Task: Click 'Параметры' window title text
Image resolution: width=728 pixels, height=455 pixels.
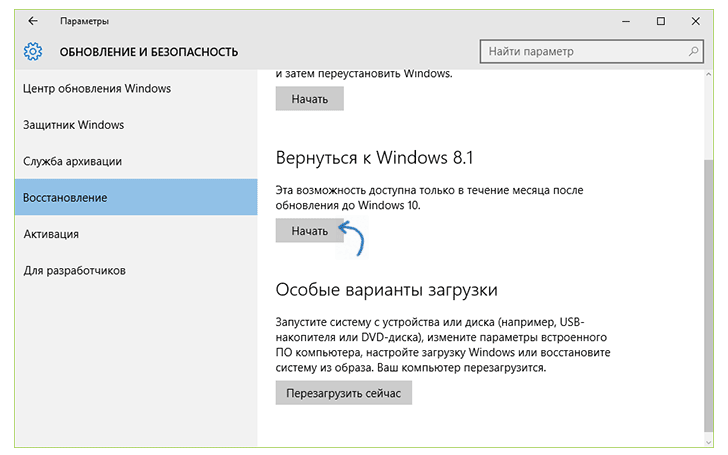Action: click(84, 21)
